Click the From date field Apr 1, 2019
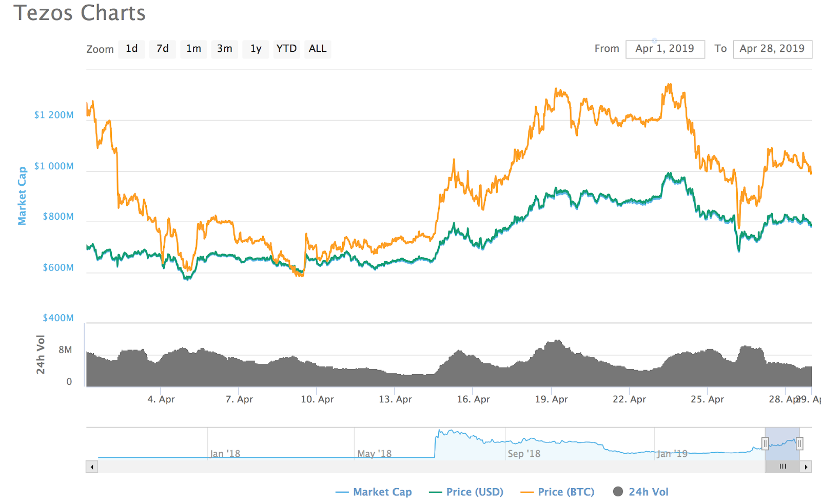Image resolution: width=821 pixels, height=504 pixels. (665, 49)
